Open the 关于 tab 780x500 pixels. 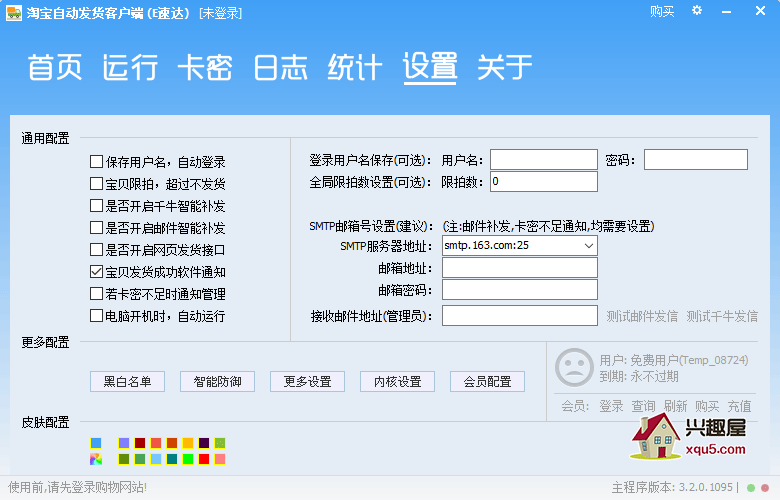point(504,67)
